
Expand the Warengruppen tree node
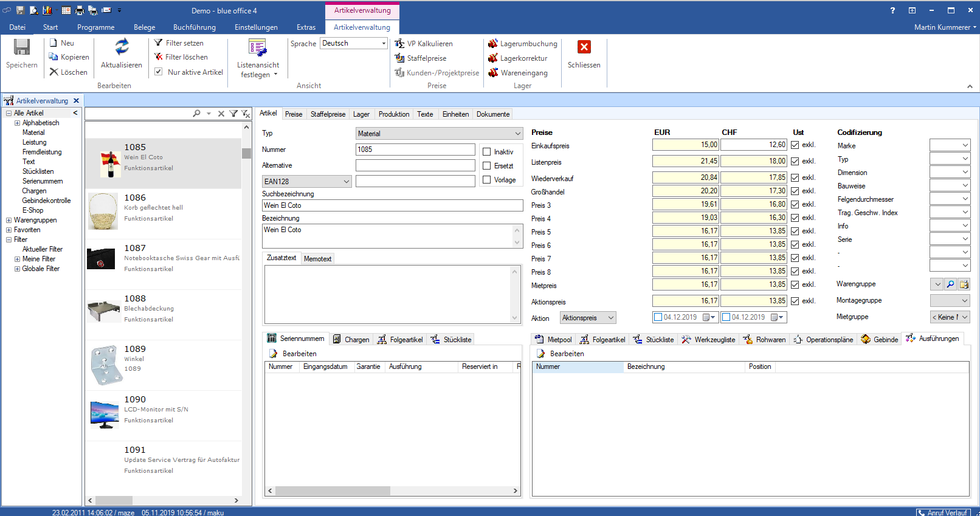(9, 220)
